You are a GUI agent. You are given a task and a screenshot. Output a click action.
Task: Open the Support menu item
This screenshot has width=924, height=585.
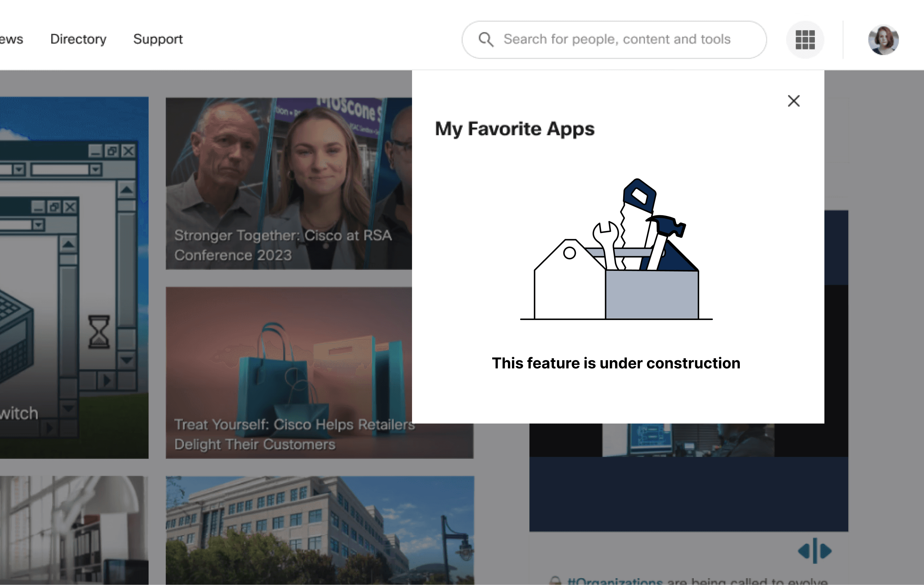click(x=158, y=39)
